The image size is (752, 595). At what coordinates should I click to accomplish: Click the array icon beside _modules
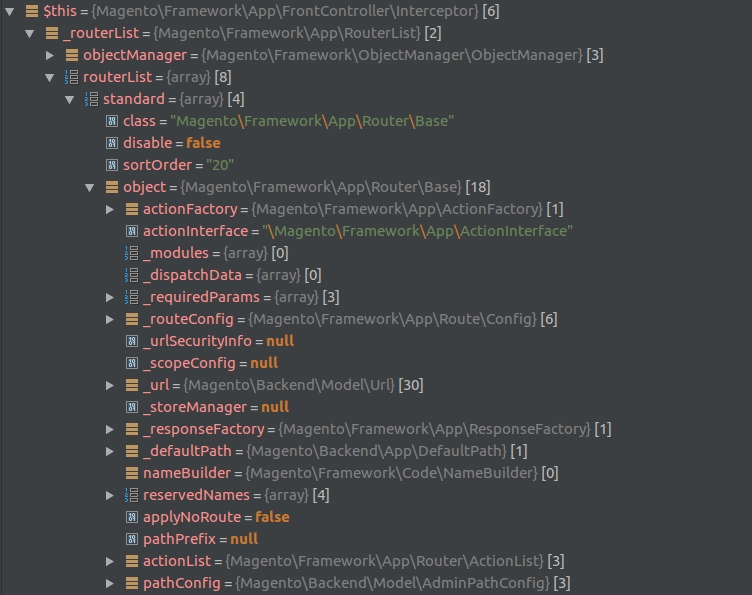coord(131,253)
